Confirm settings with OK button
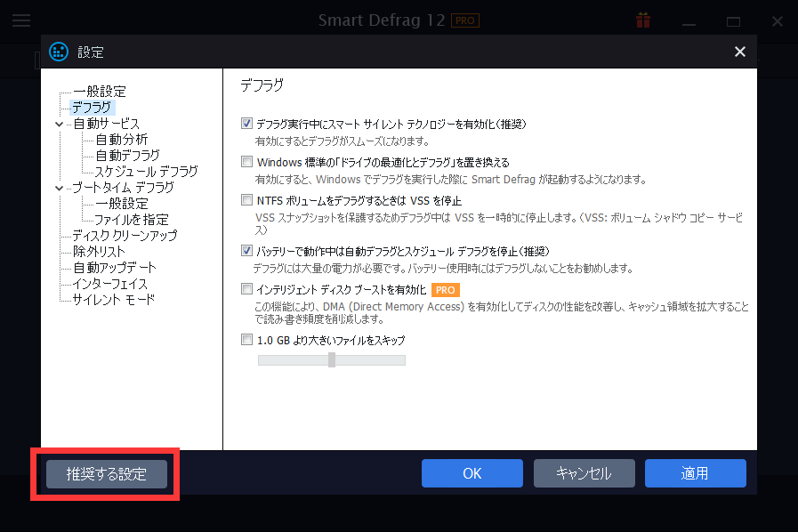The width and height of the screenshot is (798, 532). click(x=472, y=473)
